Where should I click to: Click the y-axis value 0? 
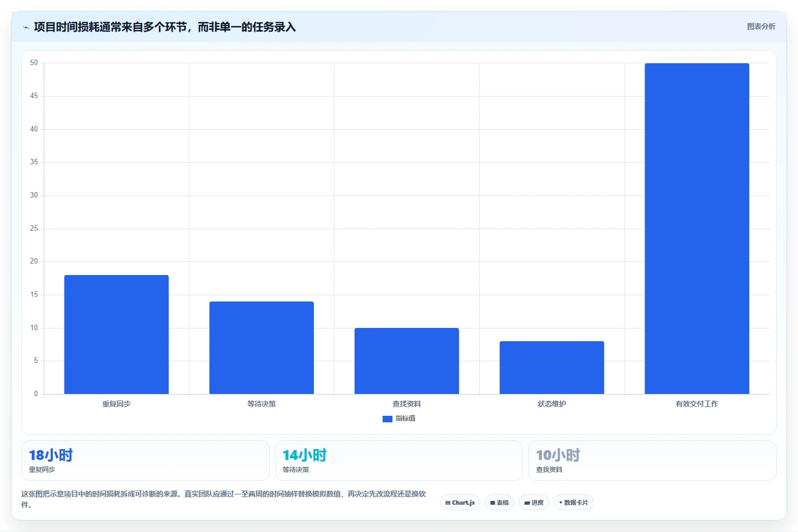pos(36,393)
